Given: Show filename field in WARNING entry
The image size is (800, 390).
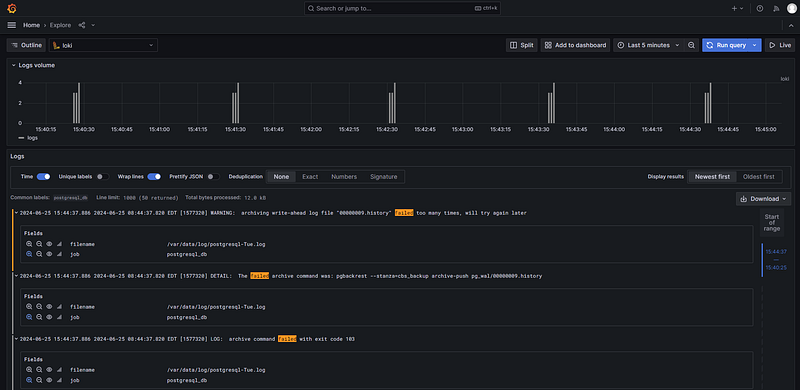Looking at the screenshot, I should coord(49,244).
